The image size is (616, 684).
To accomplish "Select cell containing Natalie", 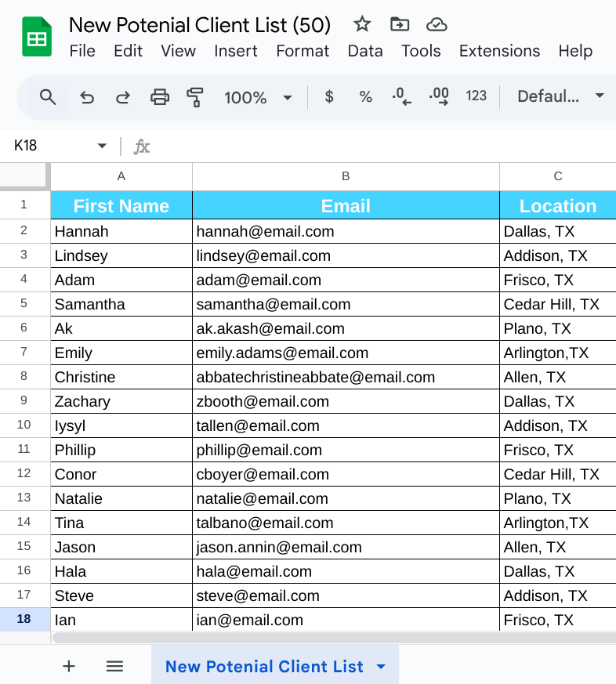I will point(121,498).
